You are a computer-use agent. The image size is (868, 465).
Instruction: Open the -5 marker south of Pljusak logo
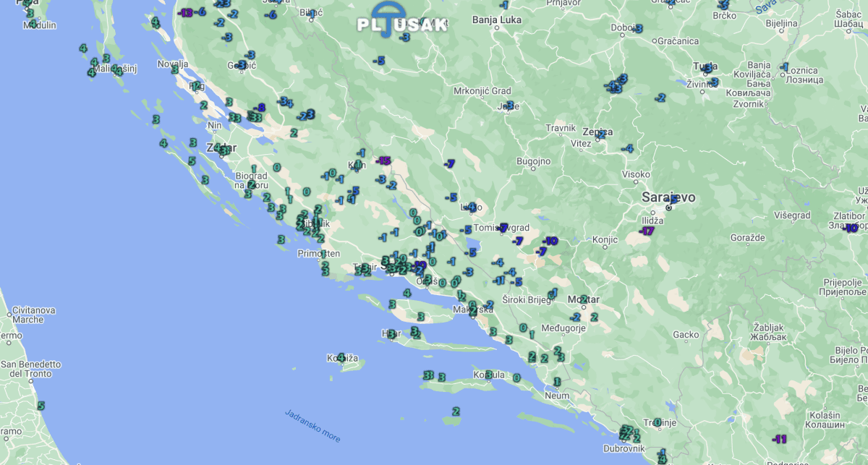378,61
